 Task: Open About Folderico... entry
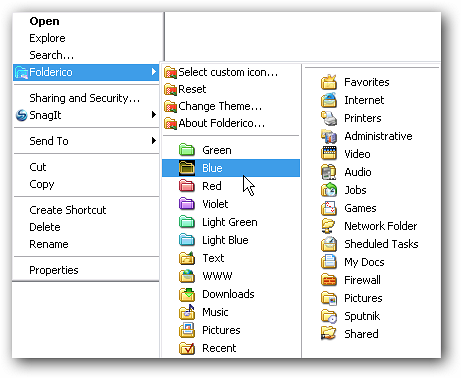231,123
